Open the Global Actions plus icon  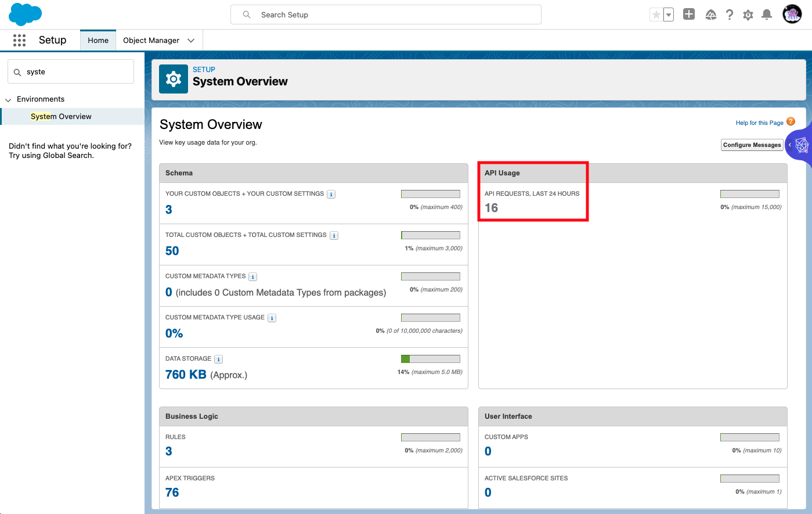click(x=689, y=15)
